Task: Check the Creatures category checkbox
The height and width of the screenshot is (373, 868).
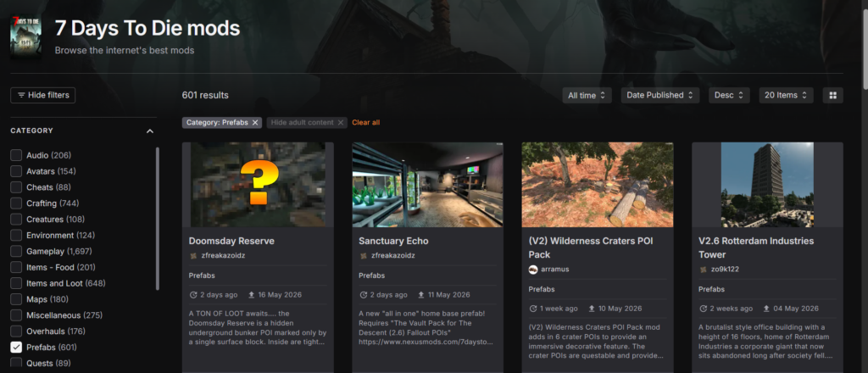Action: pos(16,220)
